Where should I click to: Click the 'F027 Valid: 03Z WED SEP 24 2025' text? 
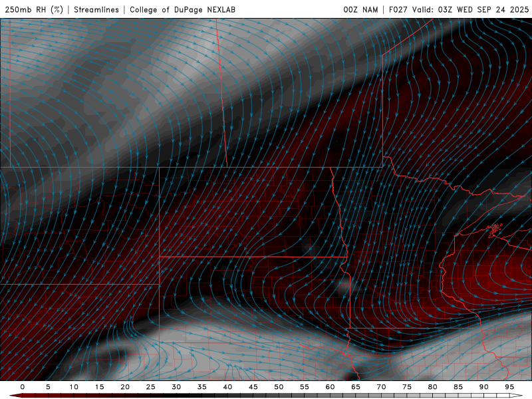click(x=459, y=9)
